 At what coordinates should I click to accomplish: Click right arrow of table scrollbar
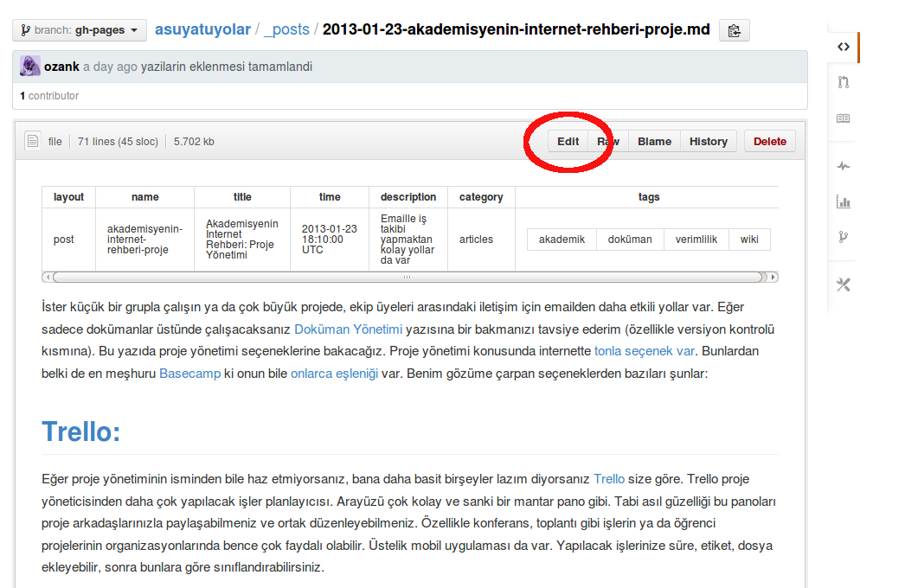(773, 278)
